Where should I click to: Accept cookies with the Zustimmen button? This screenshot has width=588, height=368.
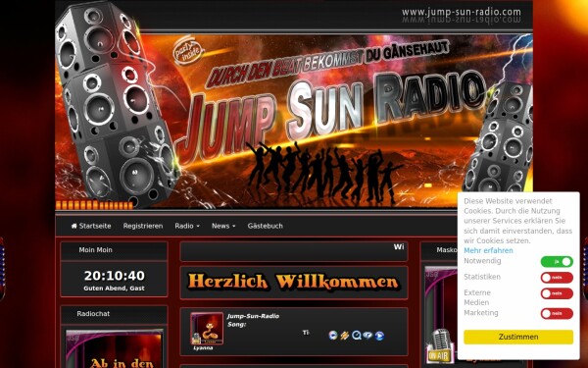pos(518,337)
